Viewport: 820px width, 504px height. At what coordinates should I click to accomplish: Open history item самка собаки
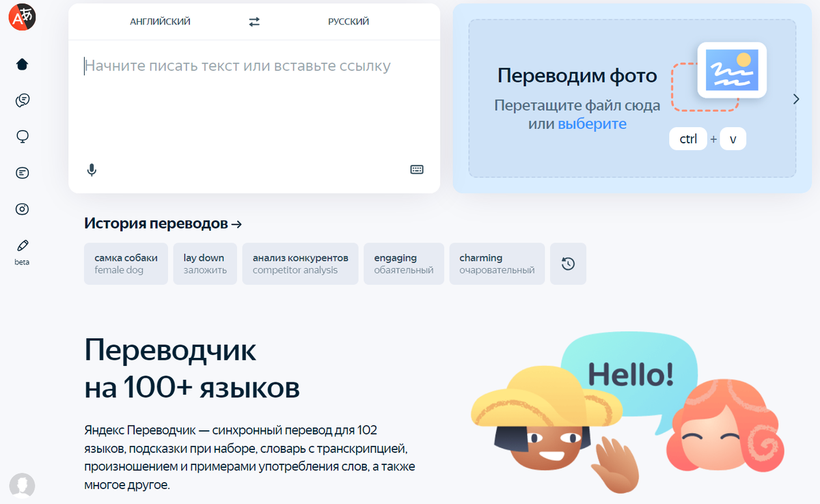[126, 264]
